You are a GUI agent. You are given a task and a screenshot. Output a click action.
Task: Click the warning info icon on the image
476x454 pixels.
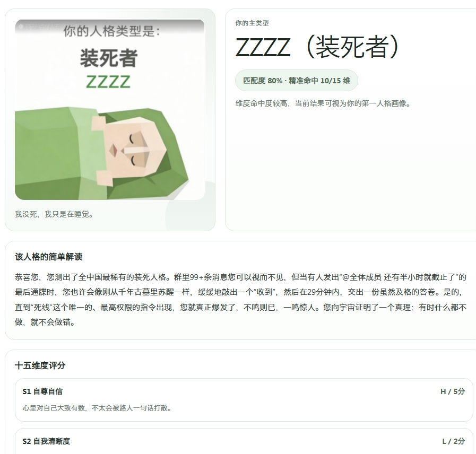tap(21, 27)
